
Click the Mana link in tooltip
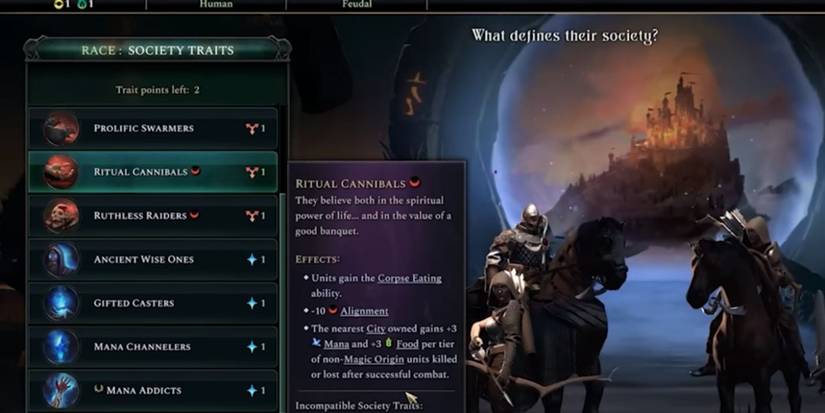[336, 344]
